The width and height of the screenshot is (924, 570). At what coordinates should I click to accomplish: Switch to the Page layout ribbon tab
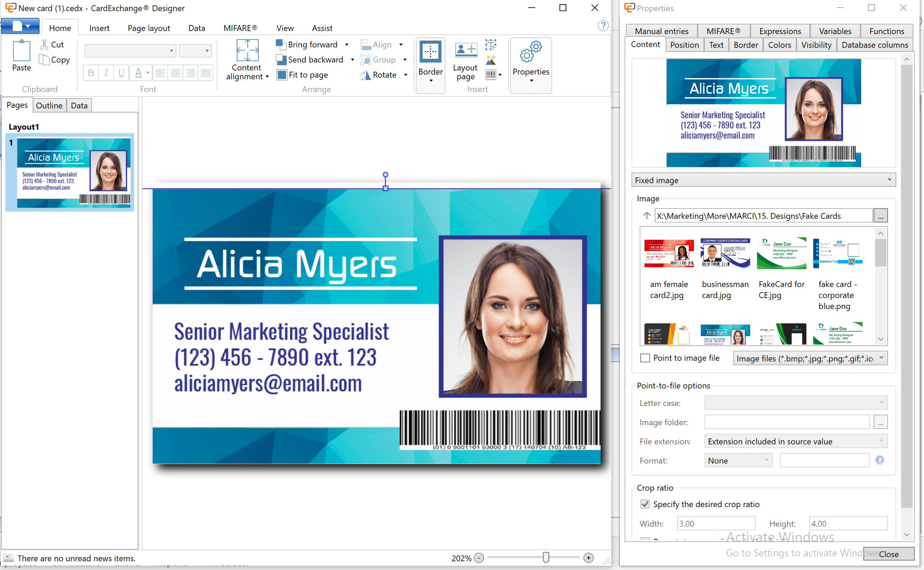[x=149, y=28]
